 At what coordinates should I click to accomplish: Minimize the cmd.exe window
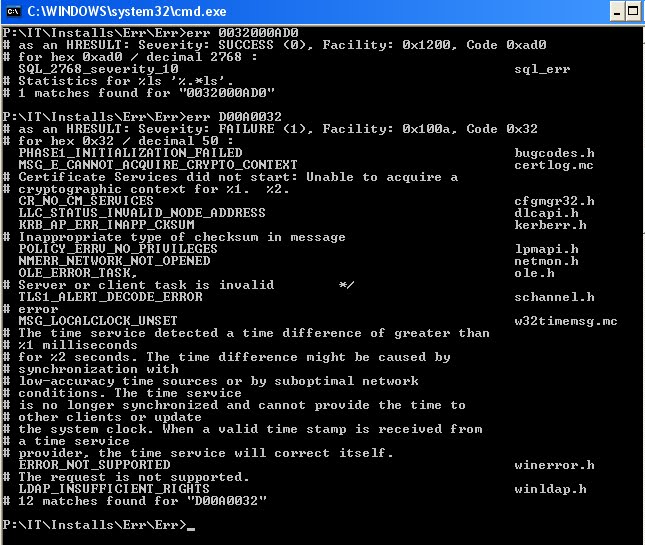click(617, 12)
